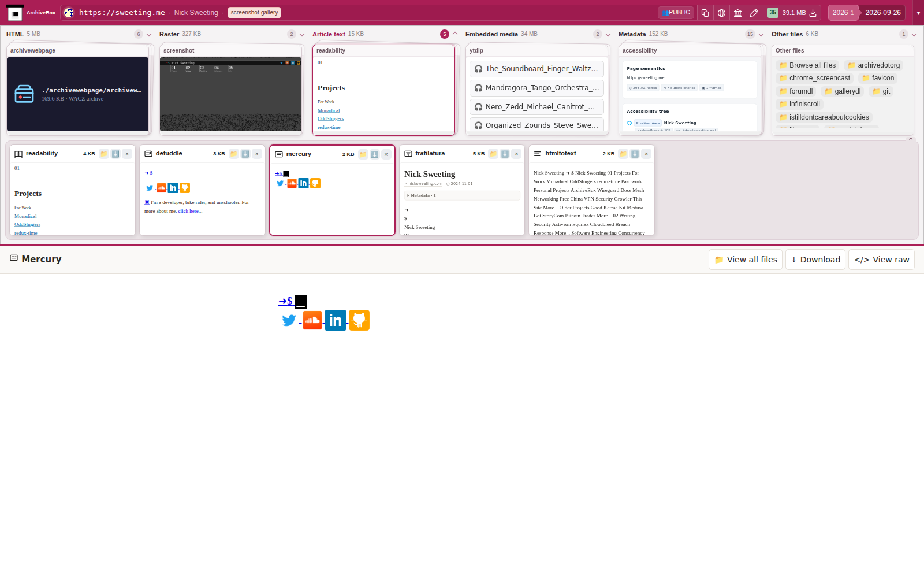Open folder icon on trafilatura card
Image resolution: width=924 pixels, height=578 pixels.
click(x=493, y=154)
